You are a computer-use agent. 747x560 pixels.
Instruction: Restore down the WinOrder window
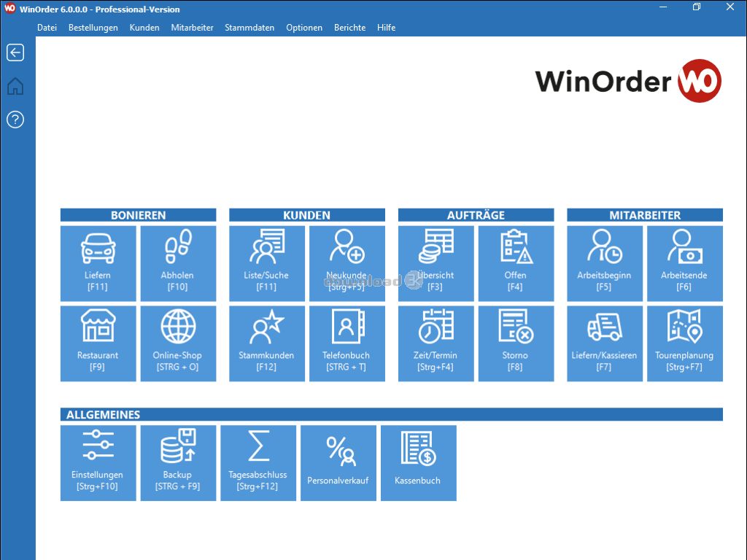point(697,7)
